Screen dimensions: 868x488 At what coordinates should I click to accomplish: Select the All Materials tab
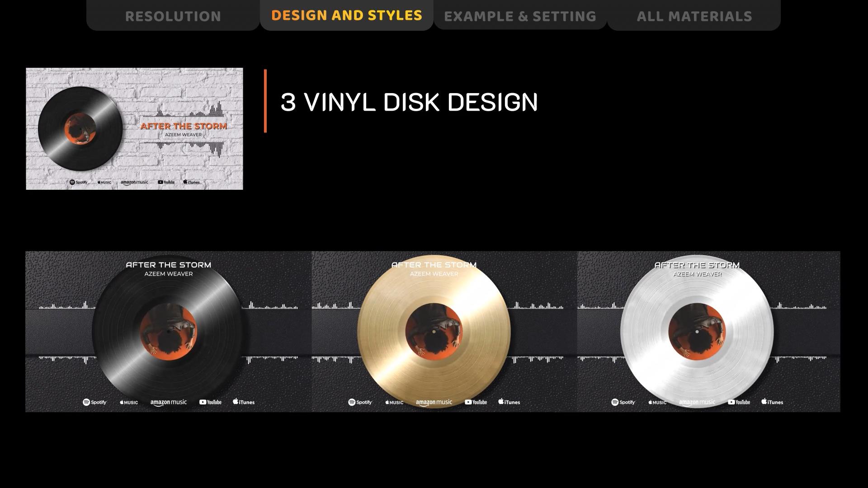coord(694,15)
